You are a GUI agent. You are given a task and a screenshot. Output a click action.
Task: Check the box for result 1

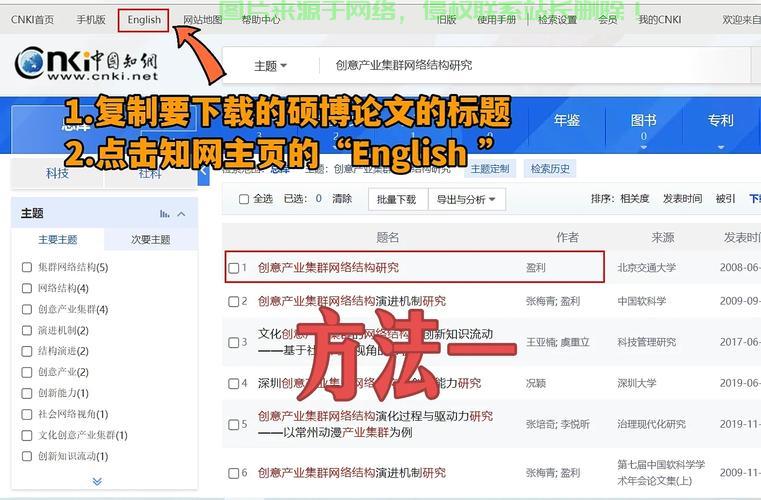(x=233, y=267)
